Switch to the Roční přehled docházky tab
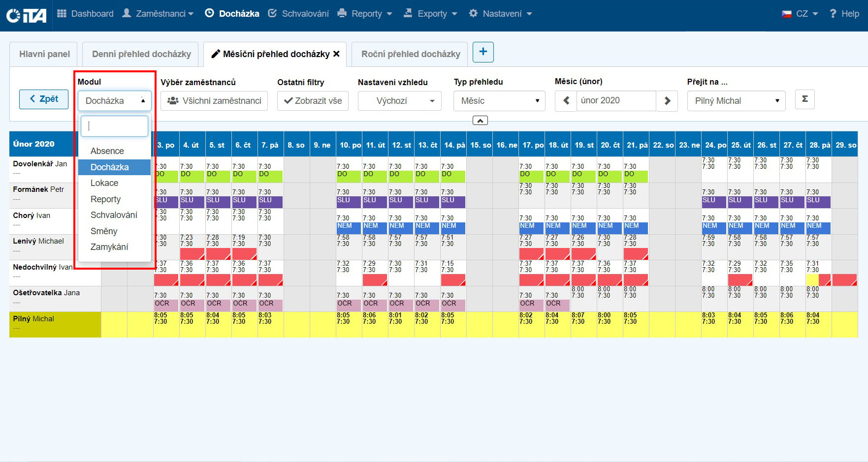Image resolution: width=868 pixels, height=462 pixels. pos(410,54)
